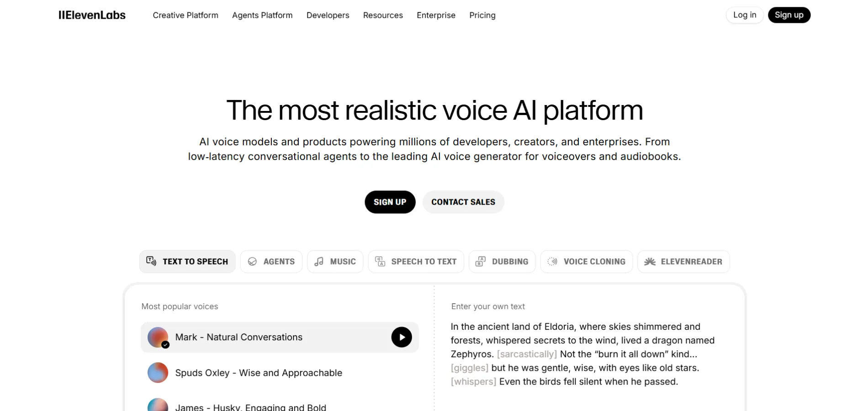
Task: Click the Music note icon
Action: (319, 262)
